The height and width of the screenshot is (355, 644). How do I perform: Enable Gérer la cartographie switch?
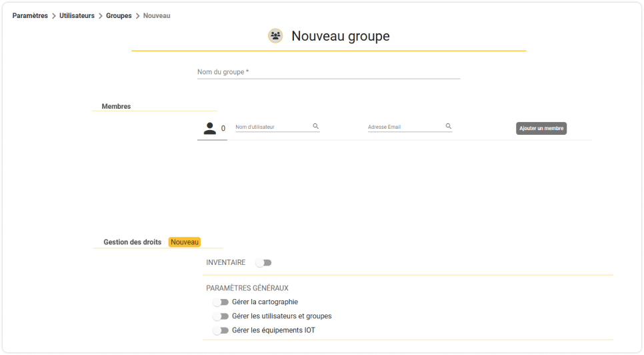(221, 302)
